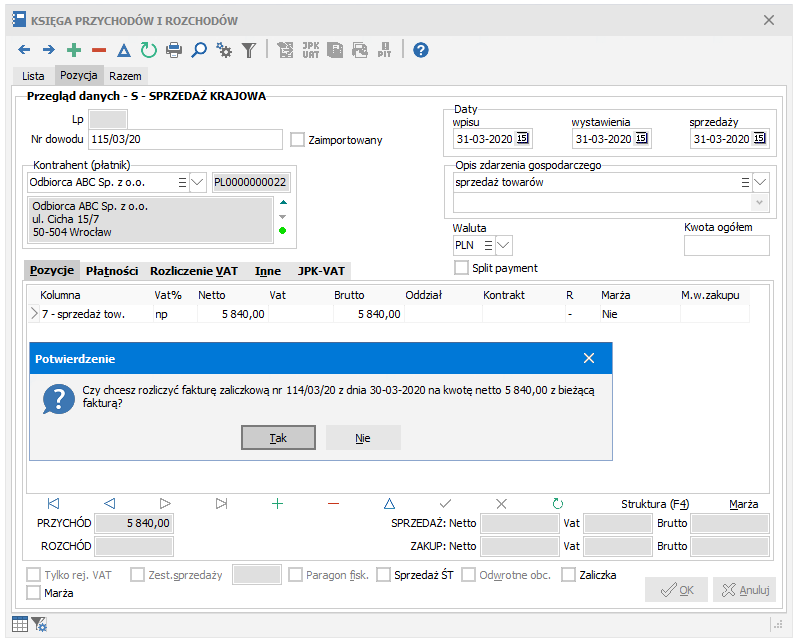The height and width of the screenshot is (644, 798).
Task: Expand Opis zdarzenia gospodarczego dropdown arrow
Action: 760,182
